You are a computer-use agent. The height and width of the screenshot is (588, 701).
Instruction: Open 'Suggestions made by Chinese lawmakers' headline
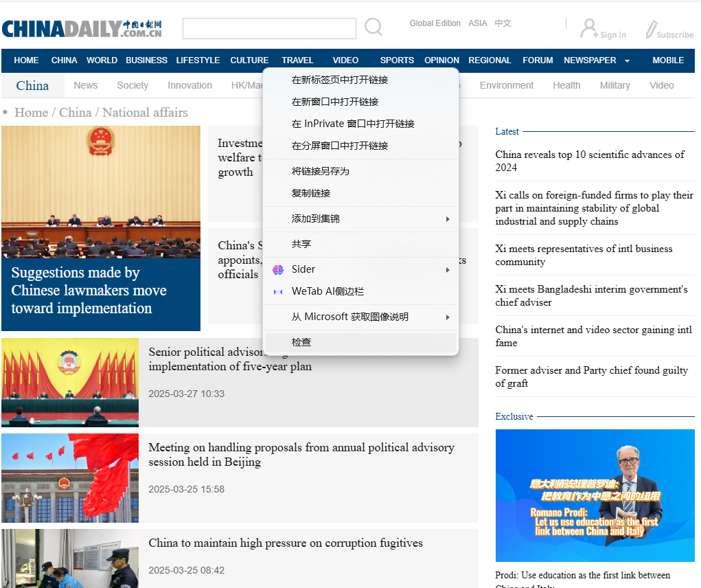tap(89, 291)
